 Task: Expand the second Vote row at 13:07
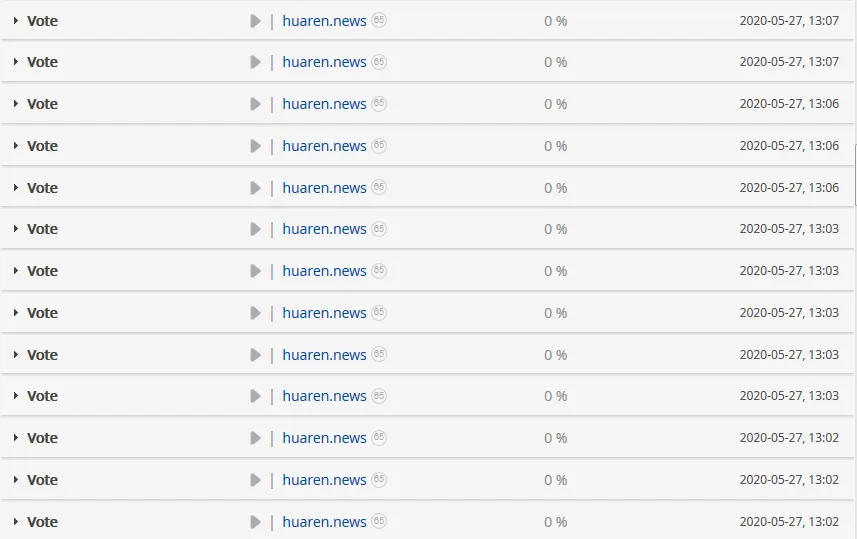(16, 62)
